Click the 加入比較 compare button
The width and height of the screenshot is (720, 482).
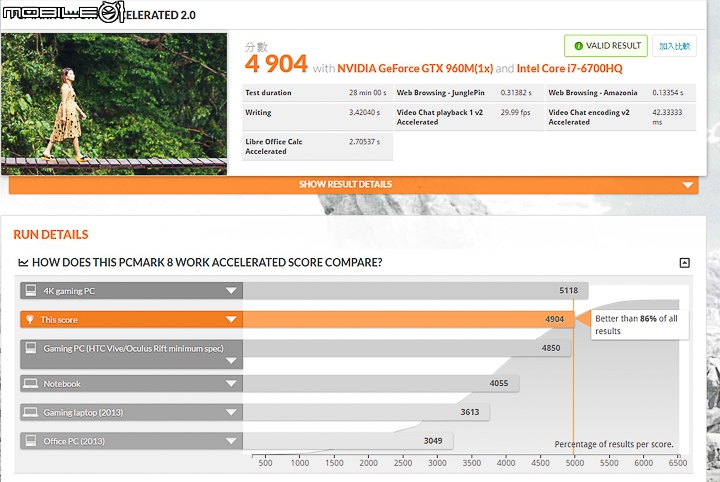coord(674,46)
